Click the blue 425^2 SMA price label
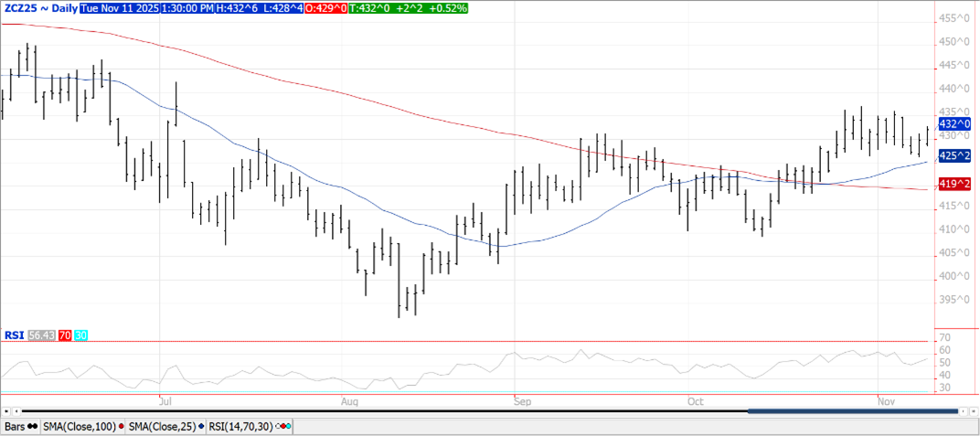The width and height of the screenshot is (980, 436). point(954,155)
